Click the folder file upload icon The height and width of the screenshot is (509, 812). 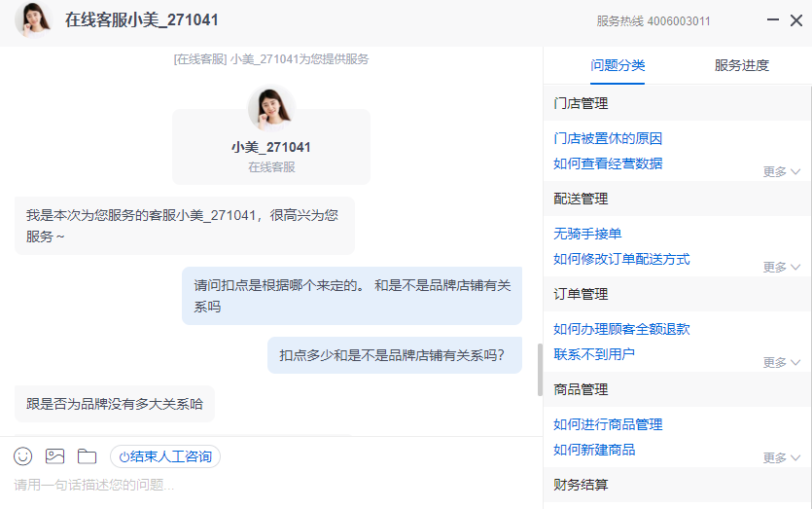click(88, 456)
